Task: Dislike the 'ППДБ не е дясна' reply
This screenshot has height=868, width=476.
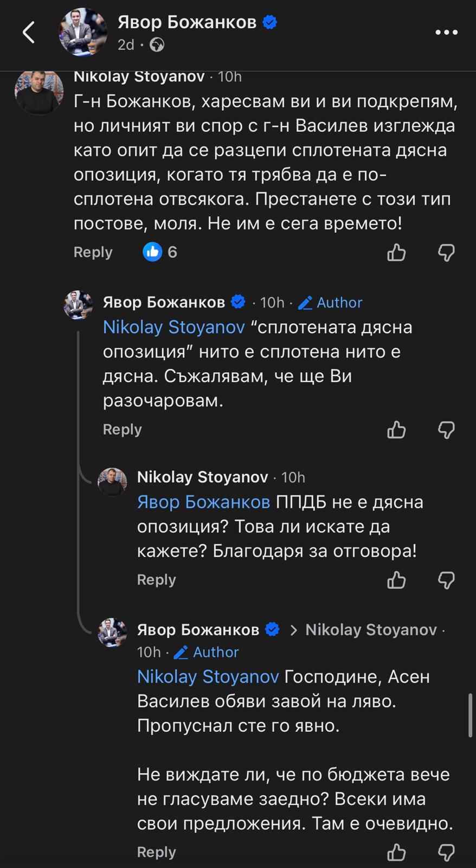Action: click(x=446, y=580)
